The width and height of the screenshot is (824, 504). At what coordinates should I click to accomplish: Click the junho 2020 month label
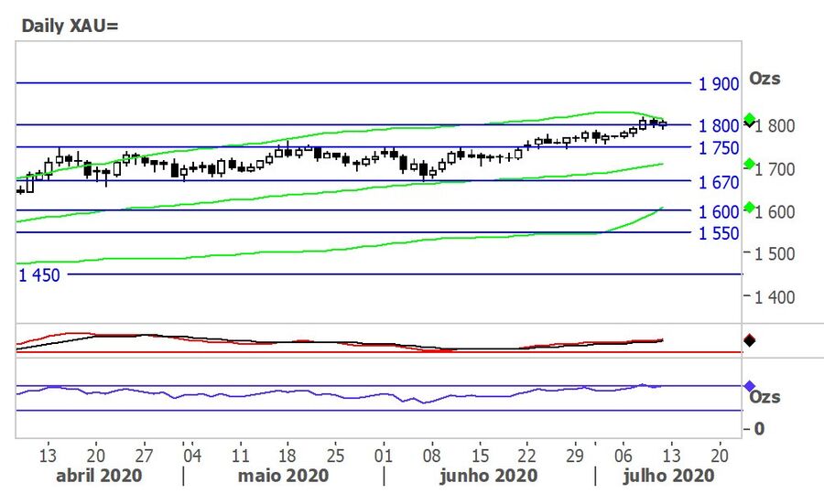489,476
